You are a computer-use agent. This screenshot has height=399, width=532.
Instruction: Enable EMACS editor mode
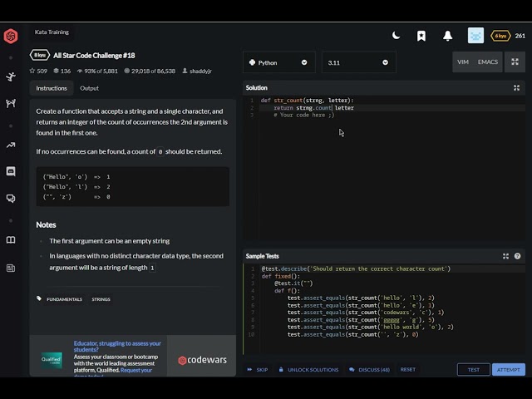[488, 62]
